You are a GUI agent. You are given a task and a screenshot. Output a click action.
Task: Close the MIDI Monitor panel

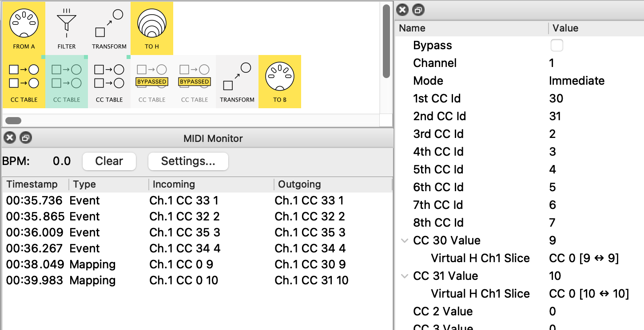(x=10, y=138)
